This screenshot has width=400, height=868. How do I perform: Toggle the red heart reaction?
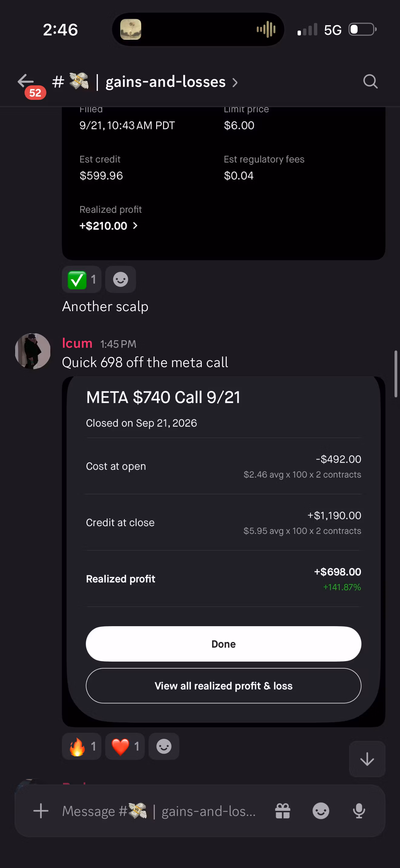(x=125, y=746)
